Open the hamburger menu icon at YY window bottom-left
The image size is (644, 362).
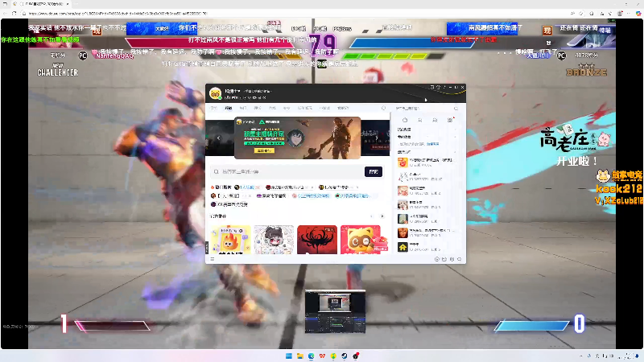click(x=212, y=259)
